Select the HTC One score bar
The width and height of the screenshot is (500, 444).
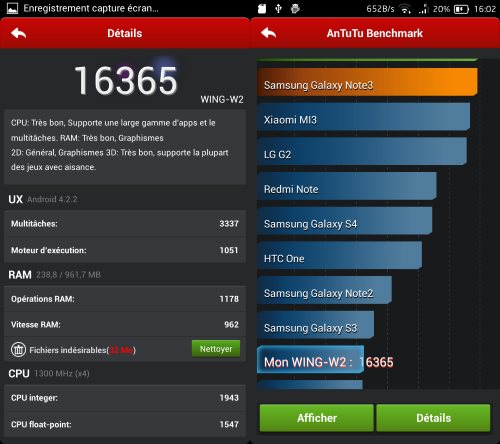point(340,255)
